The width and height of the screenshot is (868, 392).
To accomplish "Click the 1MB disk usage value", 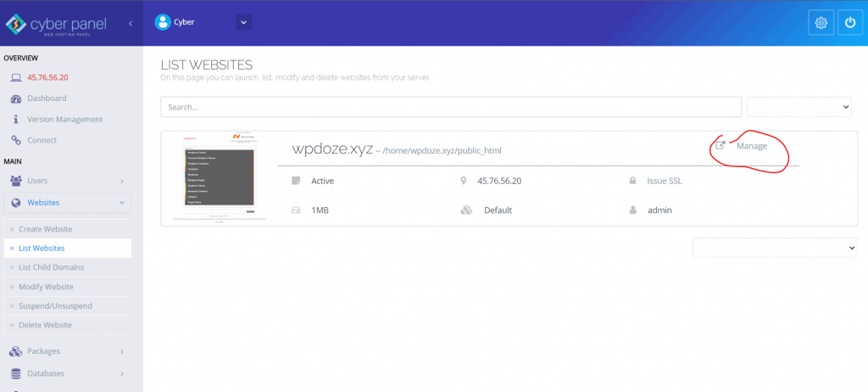I will pos(320,210).
